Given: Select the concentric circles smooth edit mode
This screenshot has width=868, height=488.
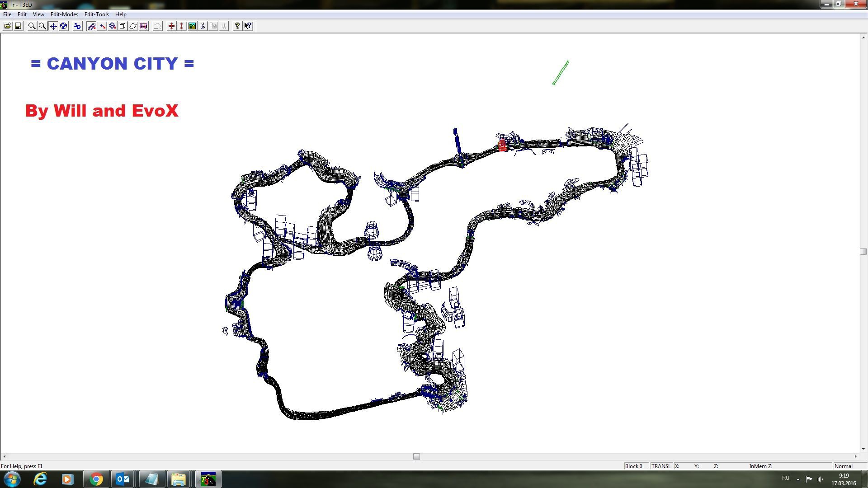Looking at the screenshot, I should pyautogui.click(x=112, y=26).
